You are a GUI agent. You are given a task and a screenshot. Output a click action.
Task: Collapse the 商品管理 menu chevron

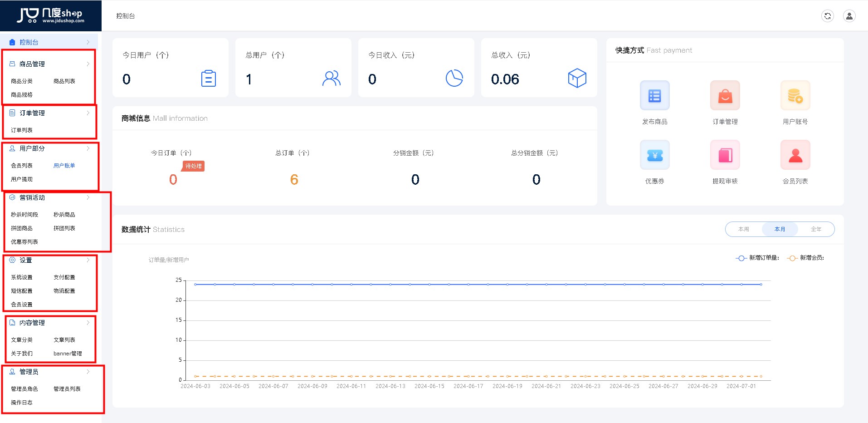(x=88, y=64)
